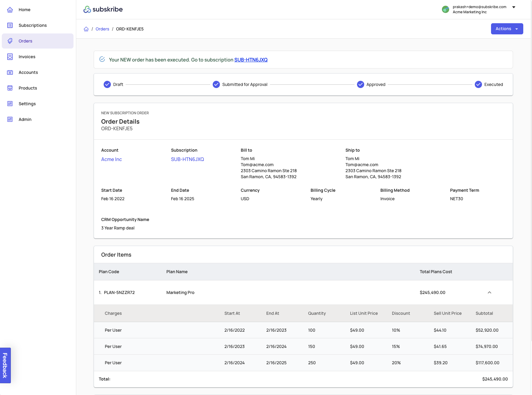This screenshot has width=532, height=395.
Task: Click the user avatar circle
Action: [x=445, y=10]
